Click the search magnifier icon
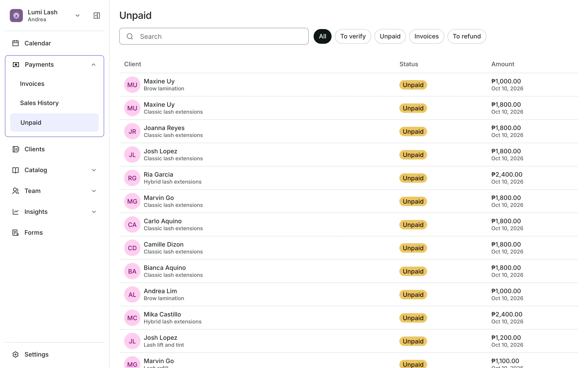This screenshot has height=368, width=588. tap(130, 37)
